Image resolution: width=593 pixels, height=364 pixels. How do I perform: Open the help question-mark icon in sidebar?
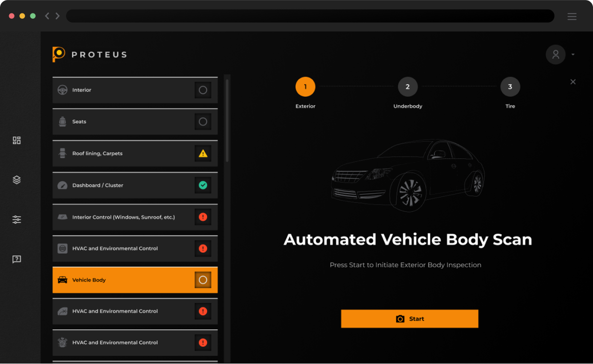[17, 260]
